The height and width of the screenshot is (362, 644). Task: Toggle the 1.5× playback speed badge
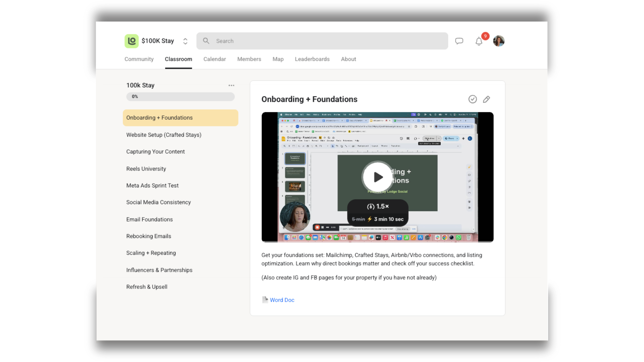point(378,206)
